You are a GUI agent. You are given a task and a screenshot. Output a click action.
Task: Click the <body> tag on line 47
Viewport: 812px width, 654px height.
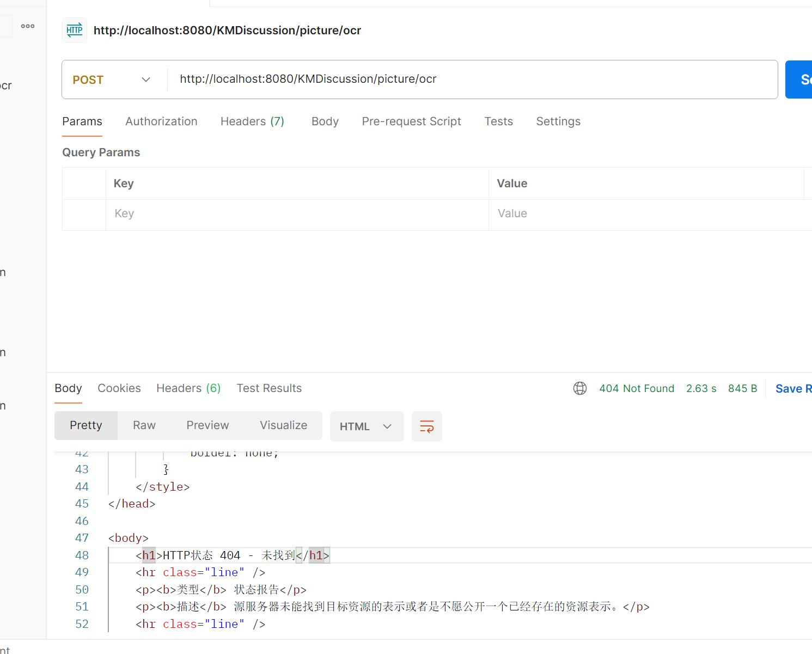(x=129, y=538)
